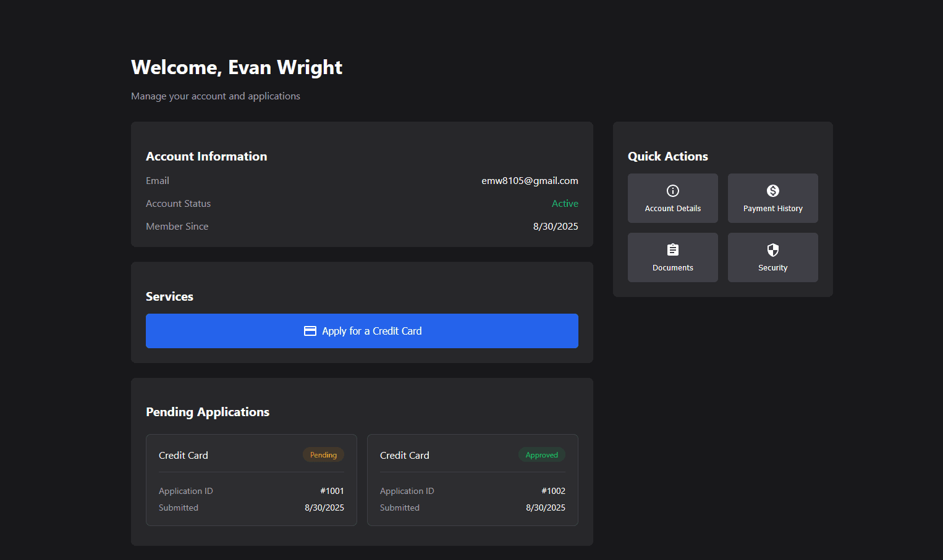
Task: Open Payment History quick action label
Action: coord(773,209)
